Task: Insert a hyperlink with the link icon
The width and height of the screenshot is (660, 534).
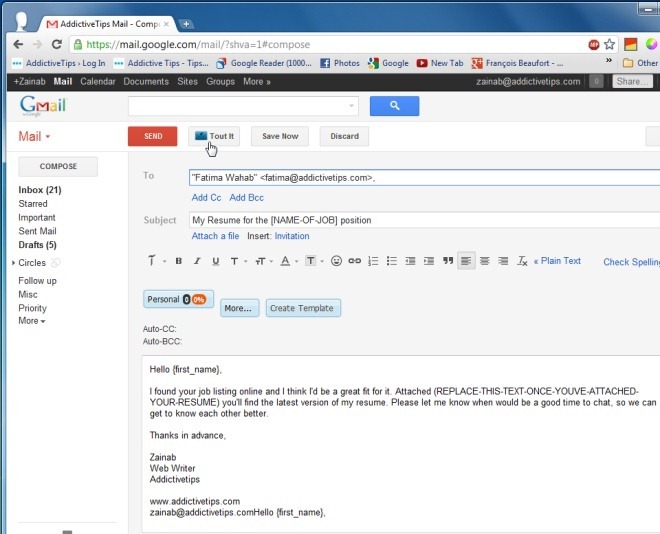Action: coord(354,261)
